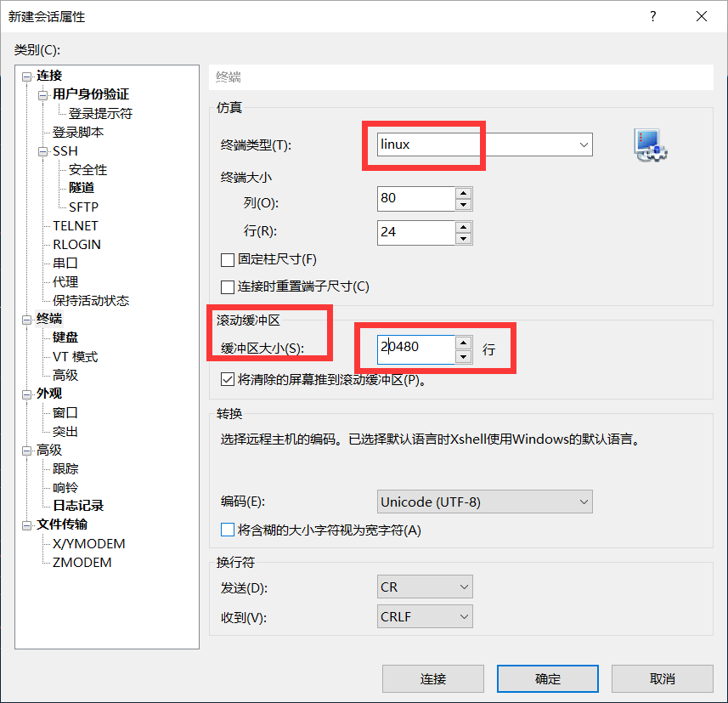This screenshot has height=703, width=728.
Task: Increase the 列(O) columns value
Action: click(x=463, y=193)
